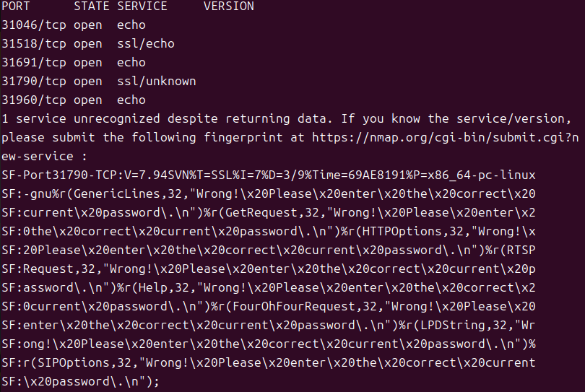Click the GenericLines probe name
This screenshot has width=585, height=392.
coord(95,193)
